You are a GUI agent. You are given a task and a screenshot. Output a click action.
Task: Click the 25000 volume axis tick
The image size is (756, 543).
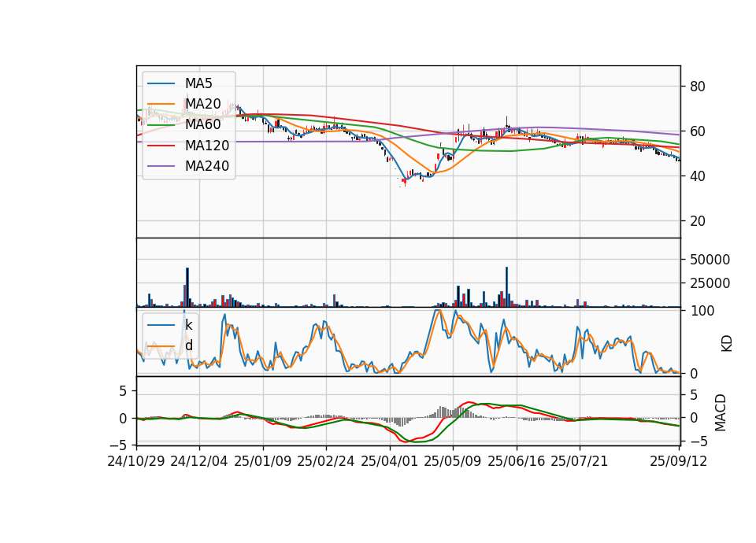pos(710,283)
